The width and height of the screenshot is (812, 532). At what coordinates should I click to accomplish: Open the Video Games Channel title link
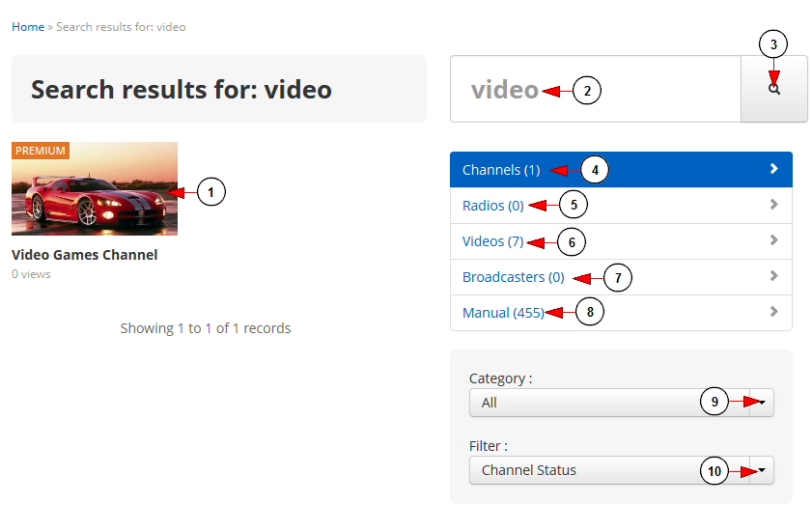[84, 255]
